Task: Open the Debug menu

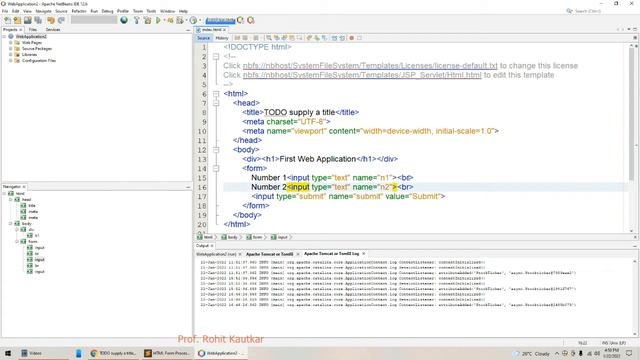Action: pyautogui.click(x=107, y=11)
